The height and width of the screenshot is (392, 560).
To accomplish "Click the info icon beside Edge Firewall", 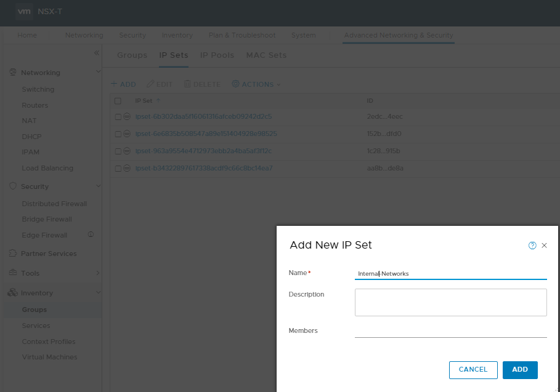I will pyautogui.click(x=91, y=234).
